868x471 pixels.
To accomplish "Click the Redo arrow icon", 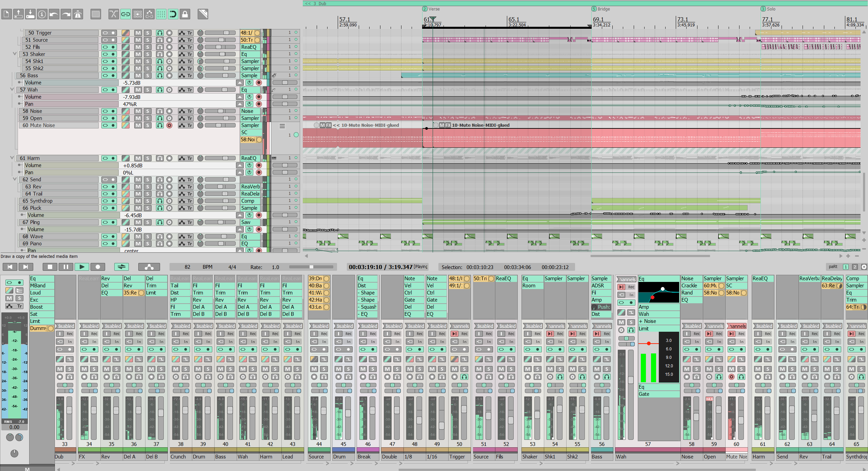I will pos(66,14).
